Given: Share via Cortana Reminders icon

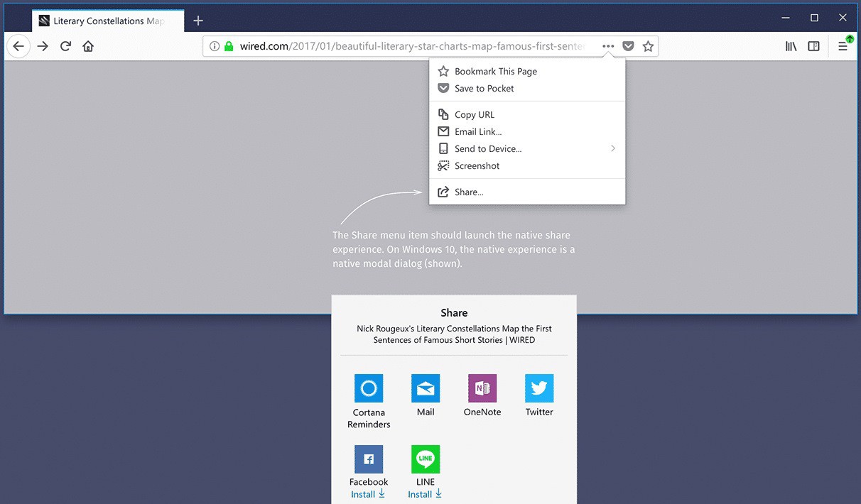Looking at the screenshot, I should click(x=369, y=388).
